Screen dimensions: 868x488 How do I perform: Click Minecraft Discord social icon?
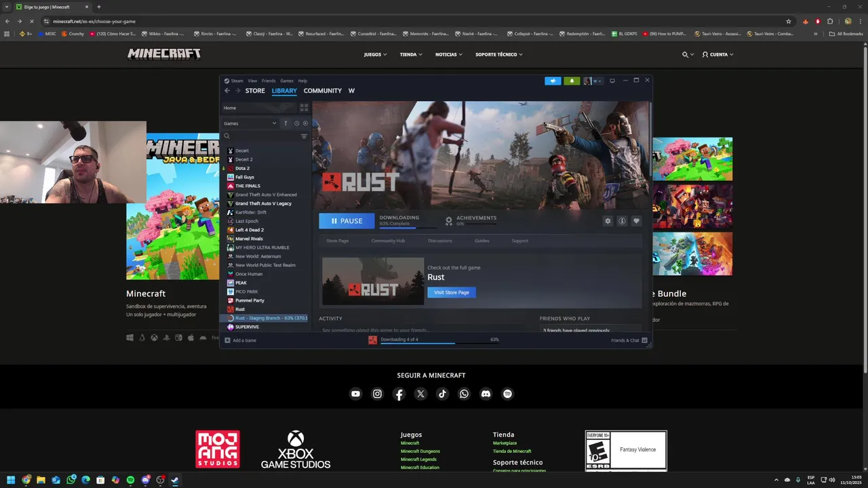(x=486, y=394)
